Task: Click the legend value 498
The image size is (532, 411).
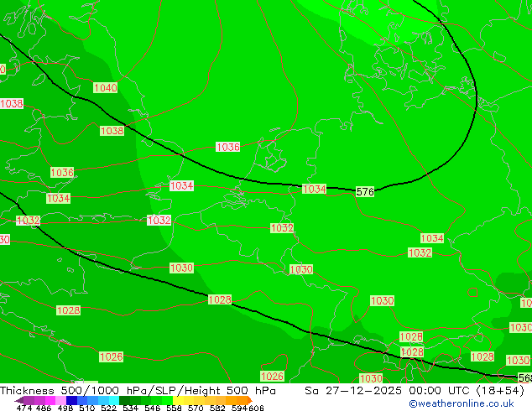Action: click(x=65, y=408)
